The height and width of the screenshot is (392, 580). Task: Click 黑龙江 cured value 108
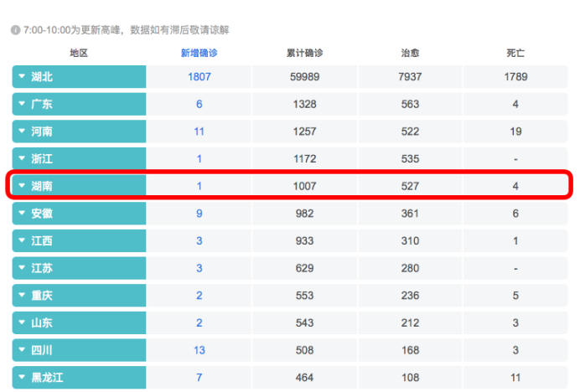point(410,378)
